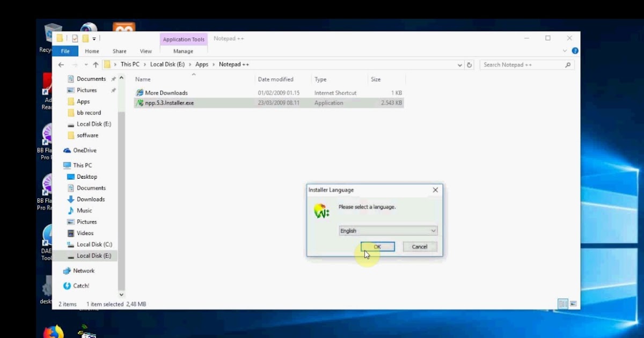Select Local Disk (E:) under This PC
This screenshot has width=644, height=338.
point(93,255)
